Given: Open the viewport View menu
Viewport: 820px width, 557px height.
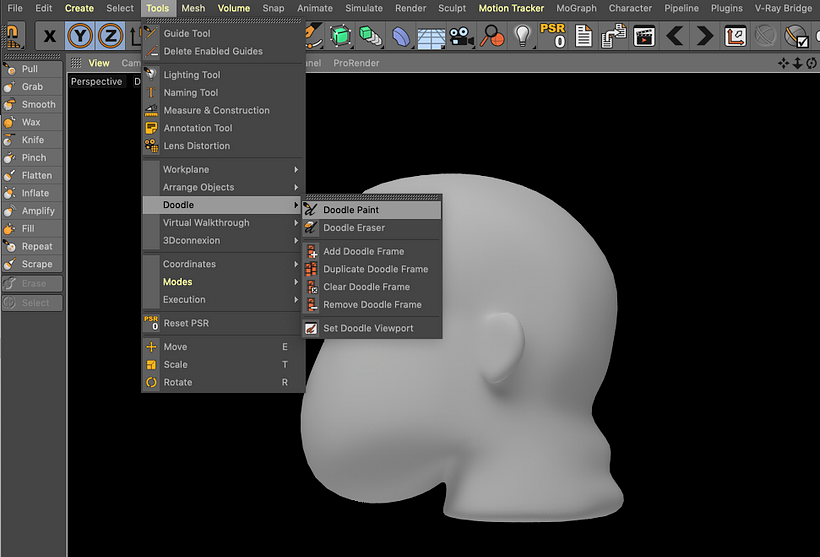Looking at the screenshot, I should click(99, 63).
